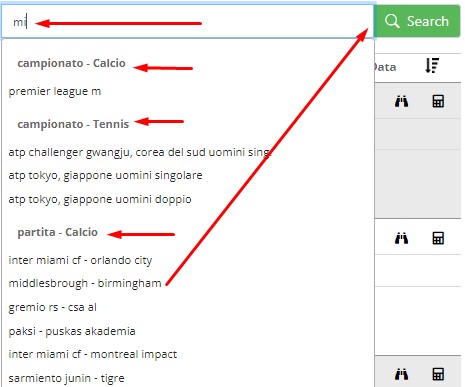Screen dimensions: 465x387
Task: Click binoculars icon in middle table row
Action: pos(401,238)
